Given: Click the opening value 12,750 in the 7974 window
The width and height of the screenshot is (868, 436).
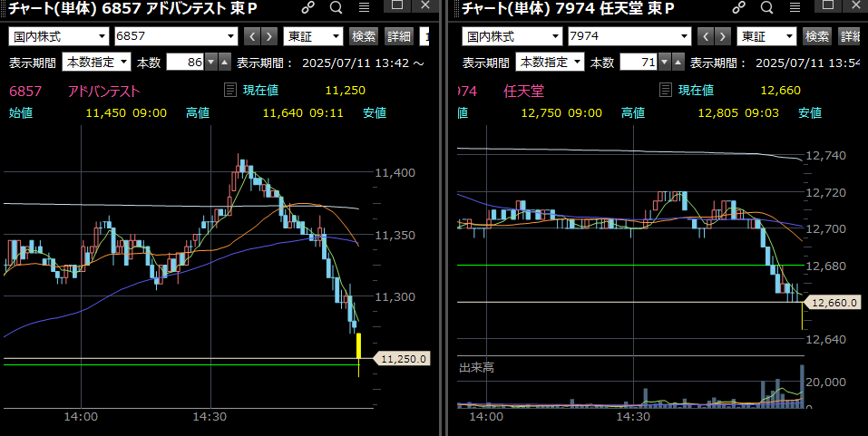Looking at the screenshot, I should click(x=541, y=113).
